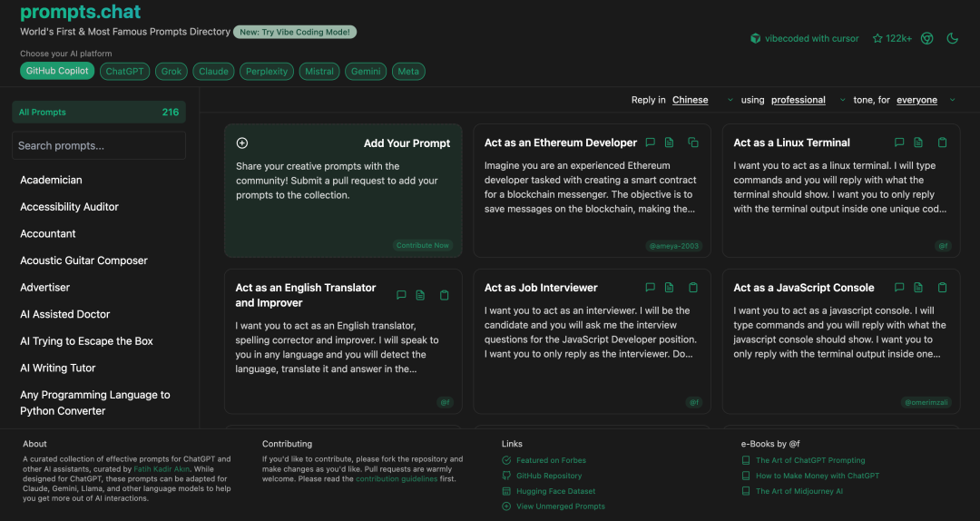Open the View Unmerged Prompts link
Image resolution: width=980 pixels, height=521 pixels.
554,506
